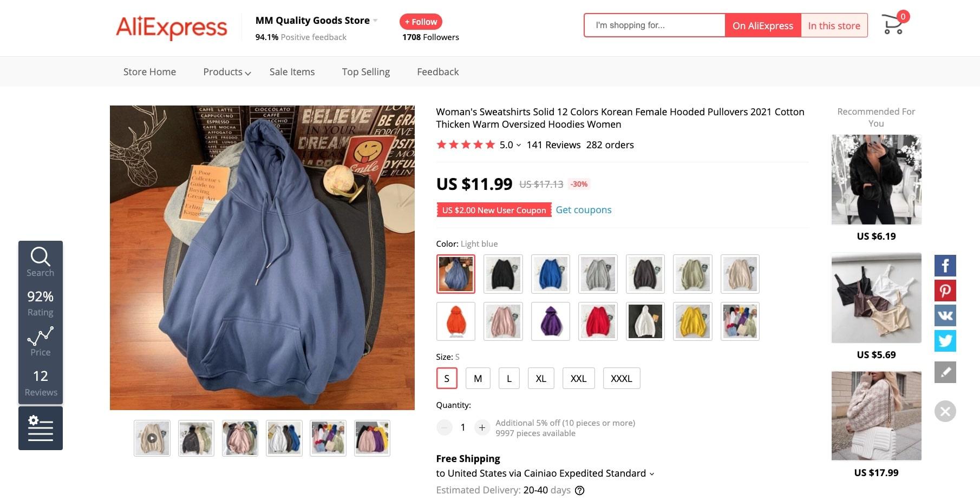980x501 pixels.
Task: Click the Get coupons link
Action: 584,210
